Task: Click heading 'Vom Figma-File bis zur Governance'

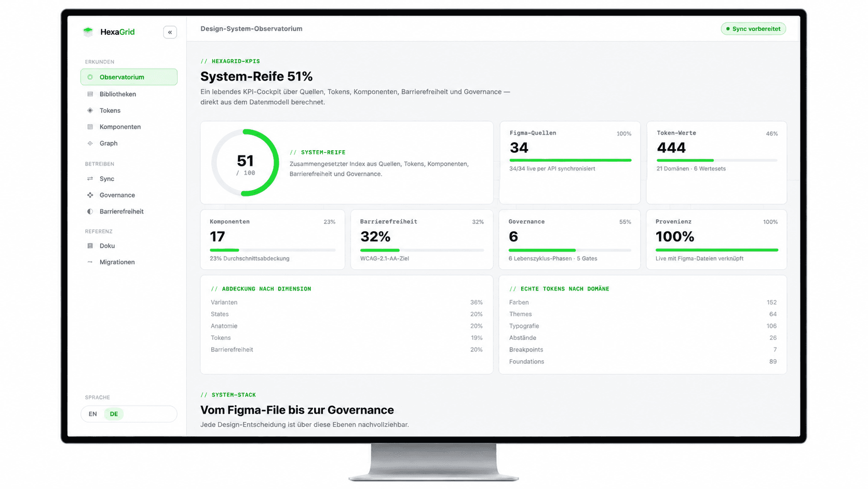Action: point(297,410)
